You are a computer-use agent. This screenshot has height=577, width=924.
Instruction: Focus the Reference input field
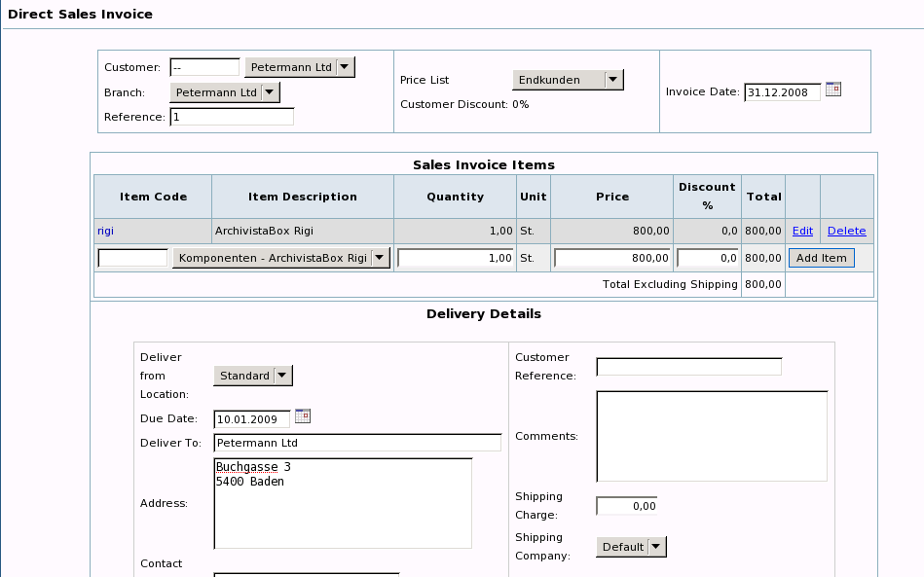[x=232, y=117]
